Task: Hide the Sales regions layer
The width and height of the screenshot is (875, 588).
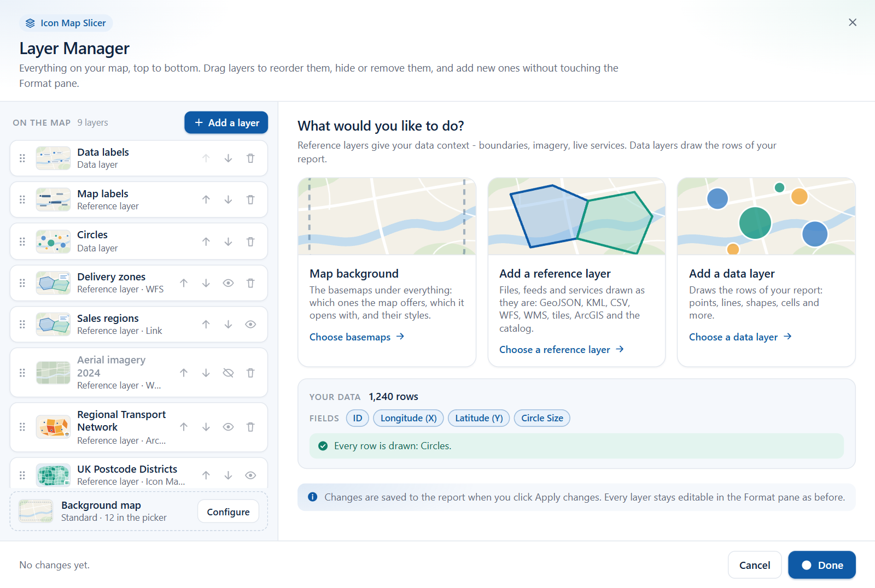Action: click(250, 325)
